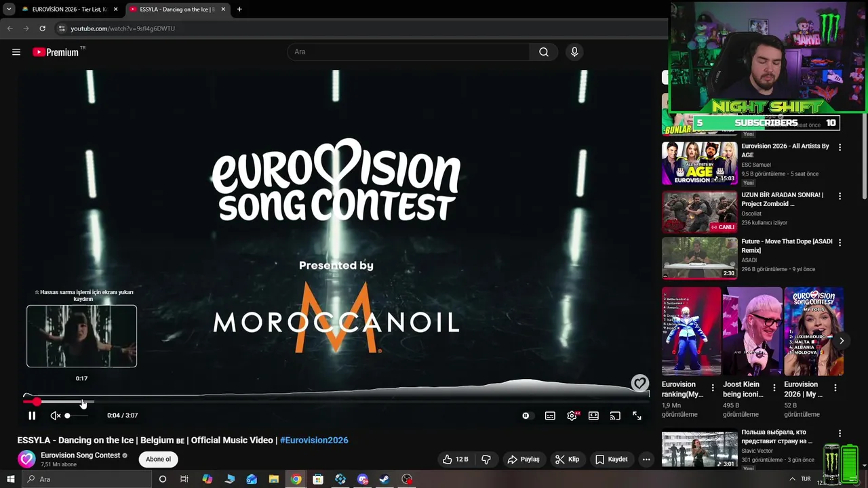Open options for Eurovision ranking Short
The height and width of the screenshot is (488, 868).
click(x=713, y=388)
